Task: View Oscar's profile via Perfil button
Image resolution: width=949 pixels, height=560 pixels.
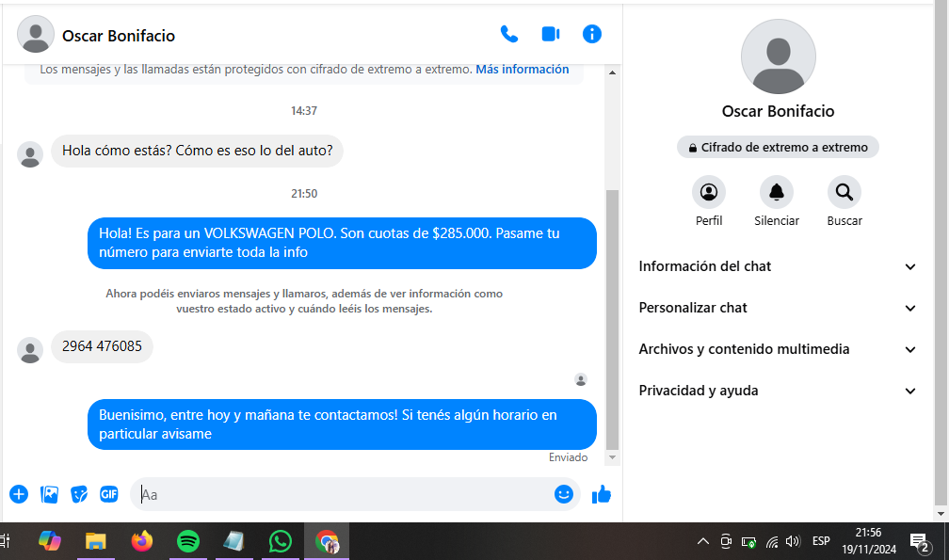Action: pos(709,193)
